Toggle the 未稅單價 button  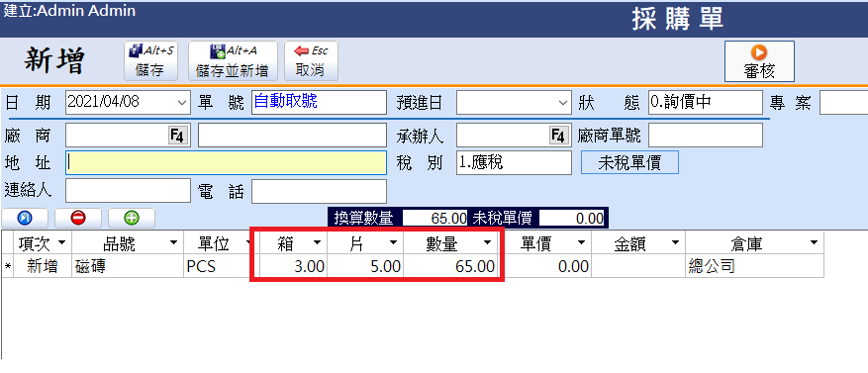pyautogui.click(x=629, y=162)
